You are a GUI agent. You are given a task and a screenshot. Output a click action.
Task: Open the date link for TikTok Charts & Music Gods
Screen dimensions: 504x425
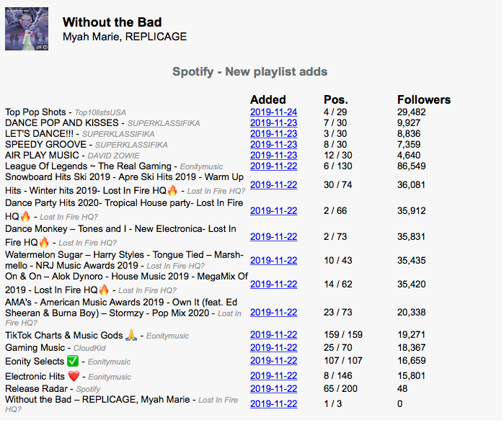[273, 335]
